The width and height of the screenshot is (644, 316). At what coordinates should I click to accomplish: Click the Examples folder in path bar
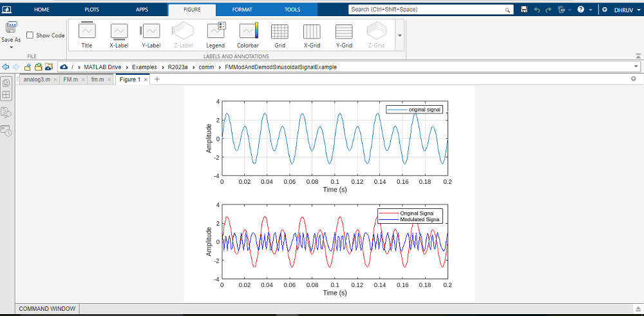click(x=144, y=66)
